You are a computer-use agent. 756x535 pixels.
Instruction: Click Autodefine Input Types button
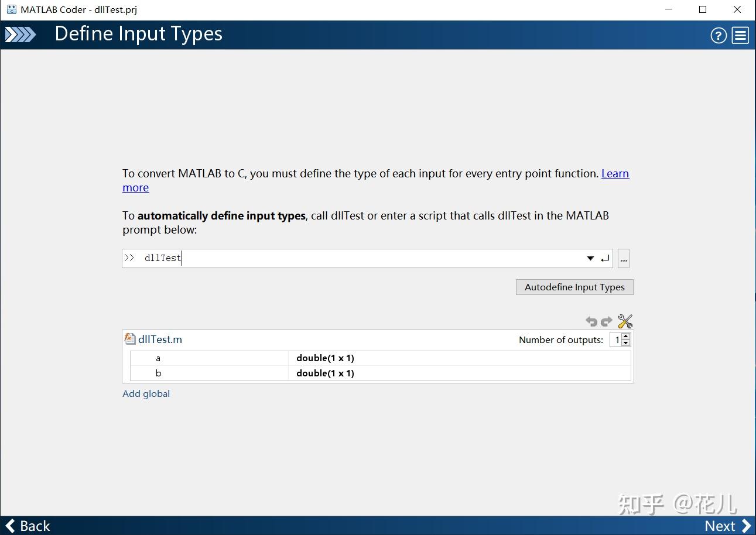tap(574, 287)
